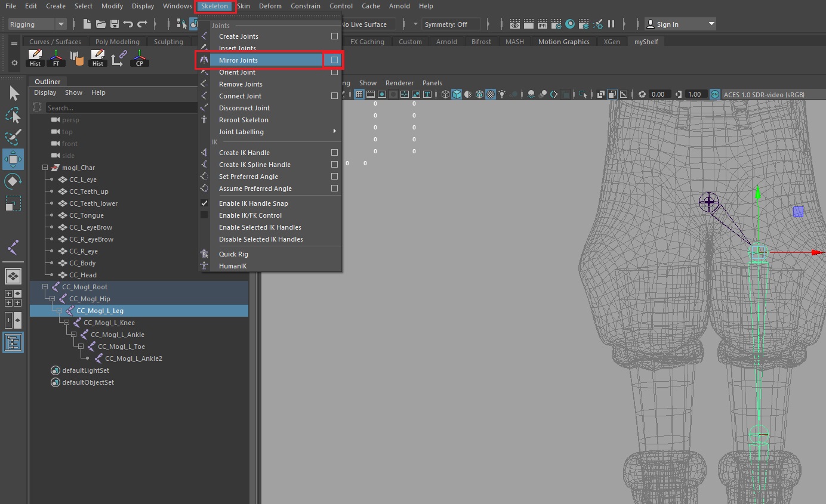This screenshot has height=504, width=826.
Task: Open Render Settings clapperboard gear icon
Action: point(556,24)
